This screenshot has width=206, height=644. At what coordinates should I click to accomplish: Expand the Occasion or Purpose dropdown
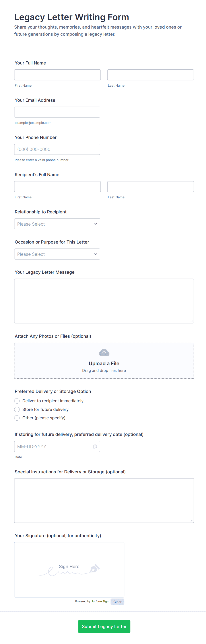tap(57, 254)
